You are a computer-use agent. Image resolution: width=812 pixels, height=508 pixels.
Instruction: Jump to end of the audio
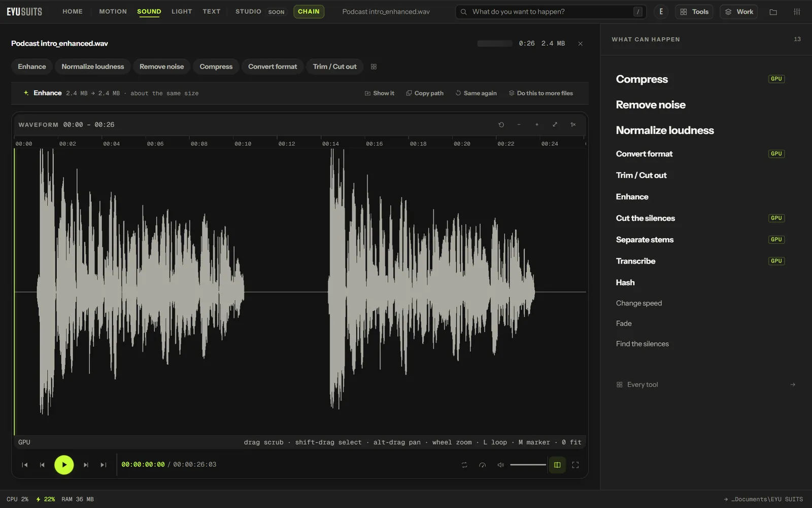pos(104,465)
